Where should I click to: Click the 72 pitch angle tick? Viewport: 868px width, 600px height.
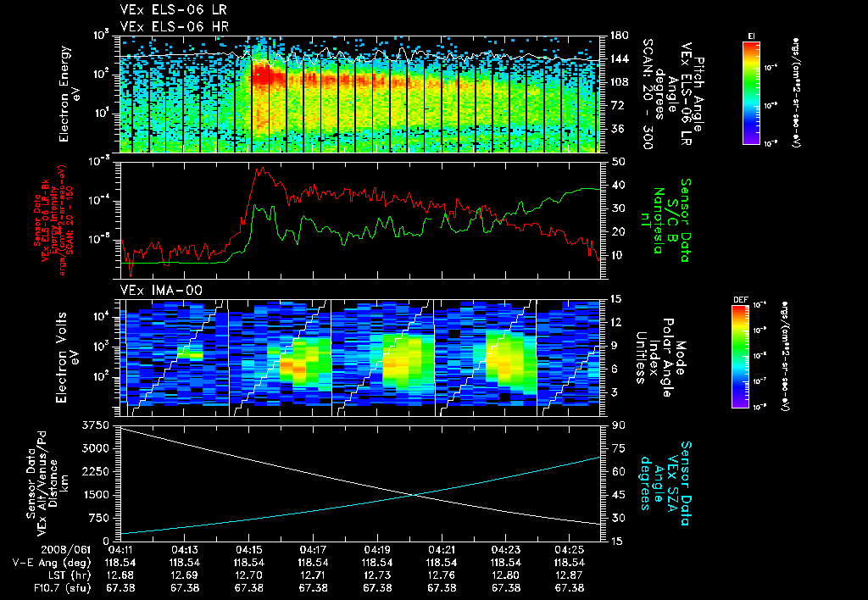coord(616,105)
